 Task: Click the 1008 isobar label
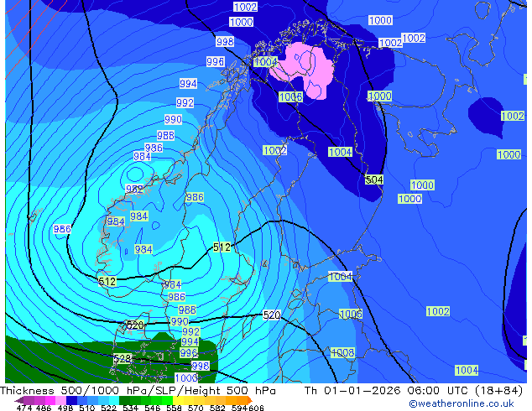[x=342, y=352]
